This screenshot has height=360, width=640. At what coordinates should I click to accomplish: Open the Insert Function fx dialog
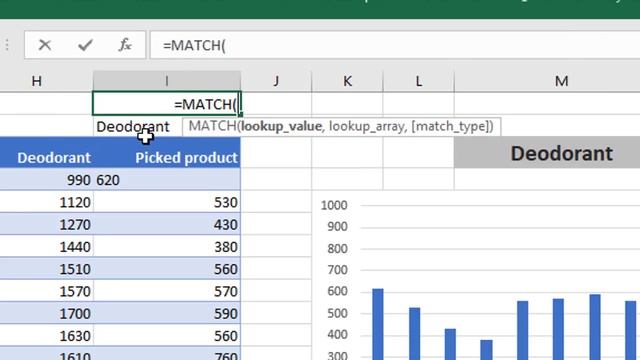(x=125, y=45)
